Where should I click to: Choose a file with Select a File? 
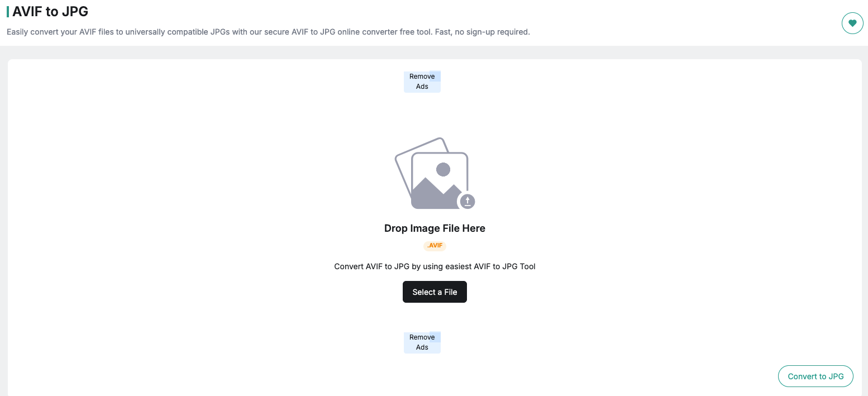pos(435,292)
